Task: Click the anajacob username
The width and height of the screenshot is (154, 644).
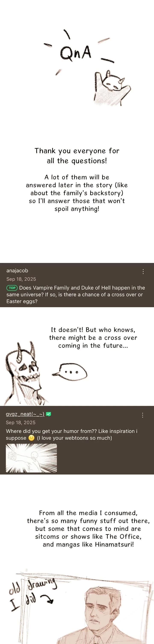Action: click(x=17, y=270)
